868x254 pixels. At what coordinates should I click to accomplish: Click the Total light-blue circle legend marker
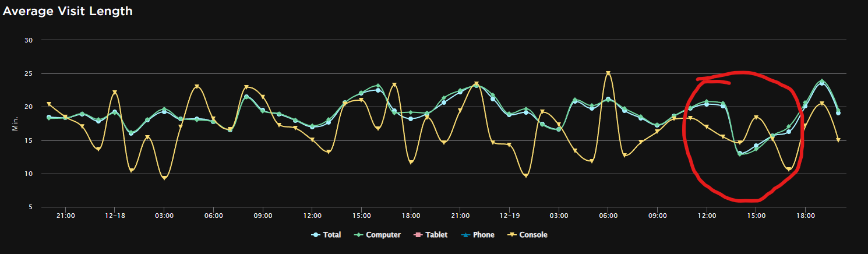click(316, 235)
